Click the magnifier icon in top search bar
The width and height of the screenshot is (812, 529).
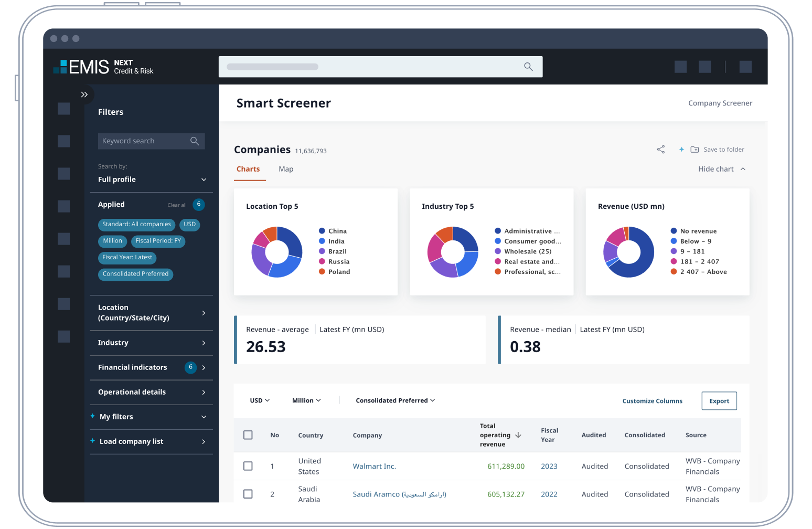point(528,67)
